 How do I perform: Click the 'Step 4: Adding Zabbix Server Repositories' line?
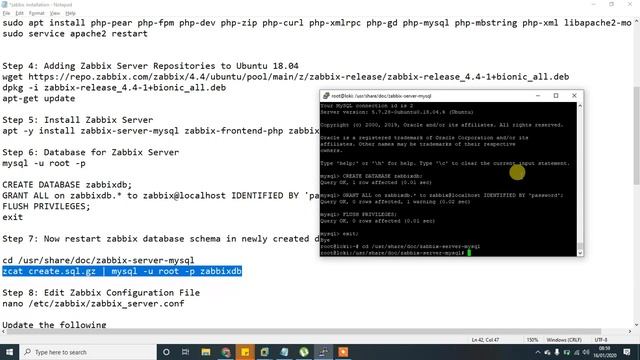point(150,66)
